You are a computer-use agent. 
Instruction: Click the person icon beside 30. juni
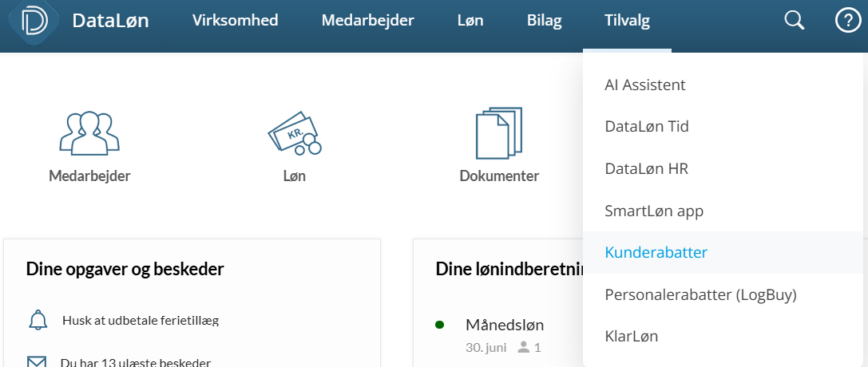[x=523, y=348]
